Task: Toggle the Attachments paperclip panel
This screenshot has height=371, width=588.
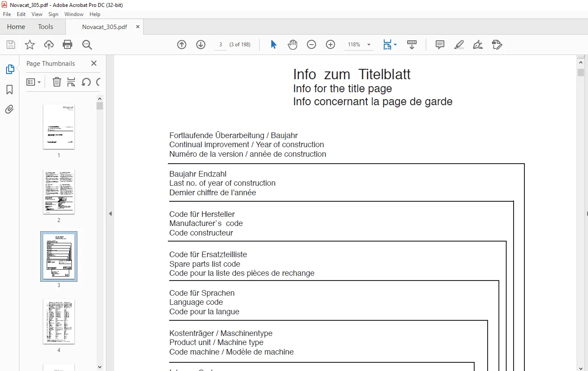Action: coord(10,110)
